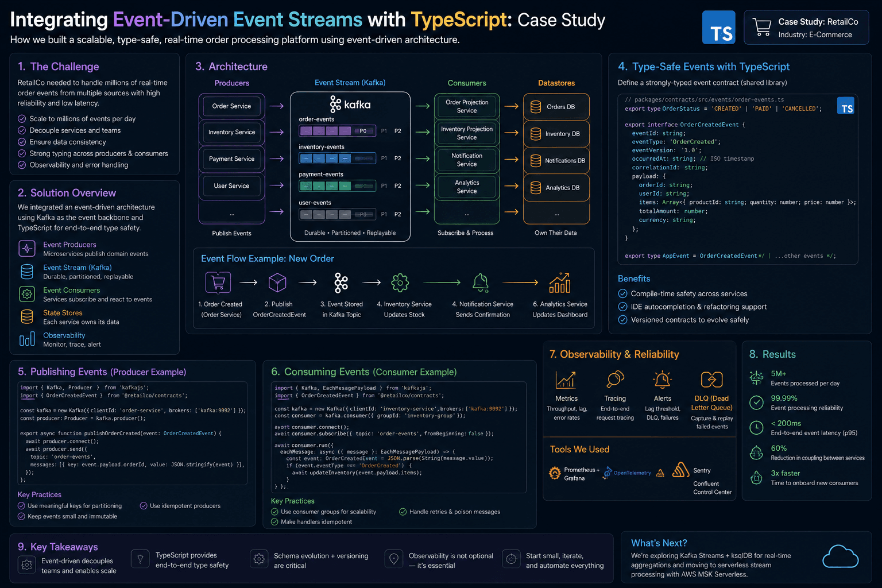The width and height of the screenshot is (882, 588).
Task: Click the 'Tools We Used' heading
Action: [579, 450]
